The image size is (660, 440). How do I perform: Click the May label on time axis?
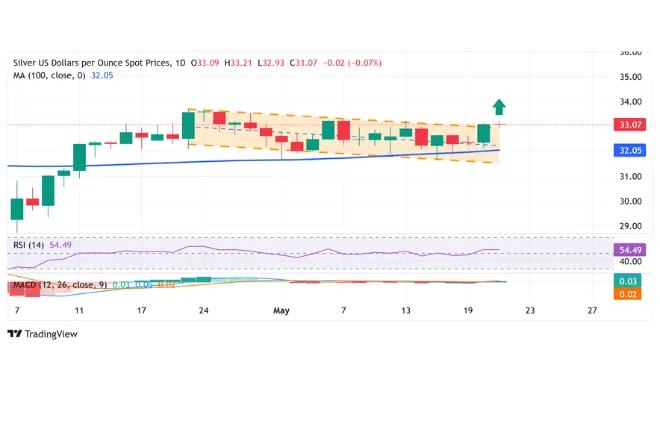(281, 311)
